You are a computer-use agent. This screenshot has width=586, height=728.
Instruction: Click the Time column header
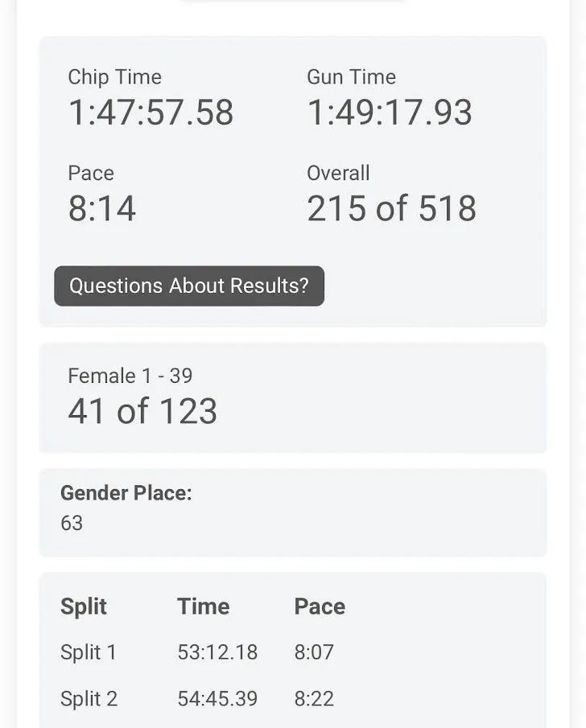coord(204,607)
